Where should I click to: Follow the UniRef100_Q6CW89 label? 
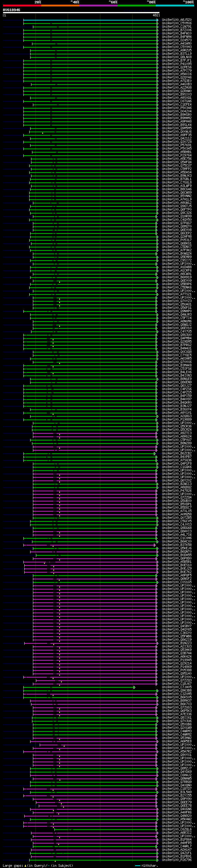(177, 193)
